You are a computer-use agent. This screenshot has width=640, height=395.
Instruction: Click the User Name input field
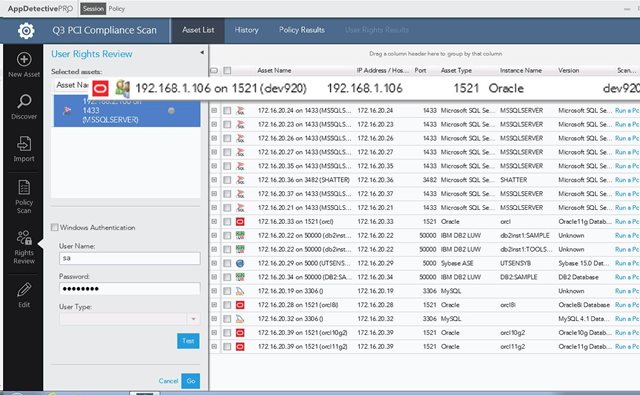pos(130,258)
